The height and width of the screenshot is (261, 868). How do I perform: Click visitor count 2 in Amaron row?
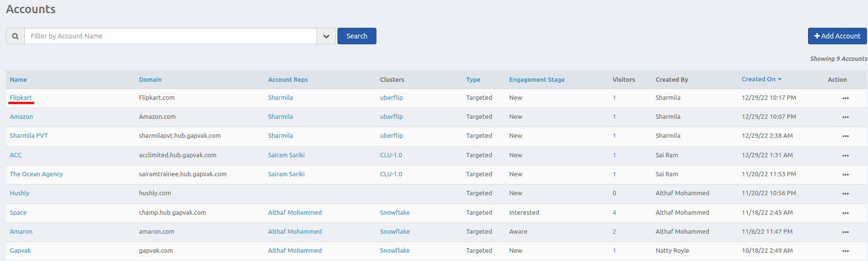614,232
